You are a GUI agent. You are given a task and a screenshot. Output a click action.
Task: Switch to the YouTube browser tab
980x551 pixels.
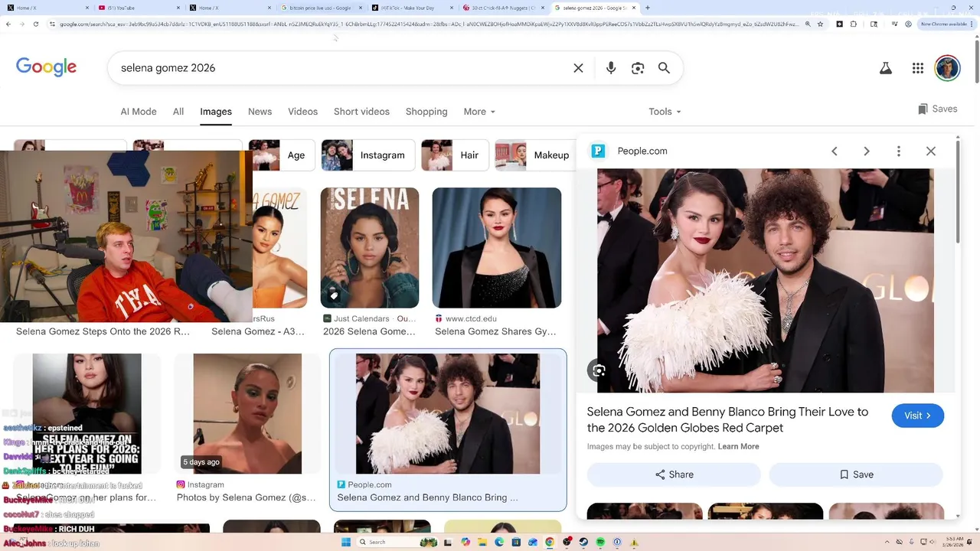(x=138, y=8)
